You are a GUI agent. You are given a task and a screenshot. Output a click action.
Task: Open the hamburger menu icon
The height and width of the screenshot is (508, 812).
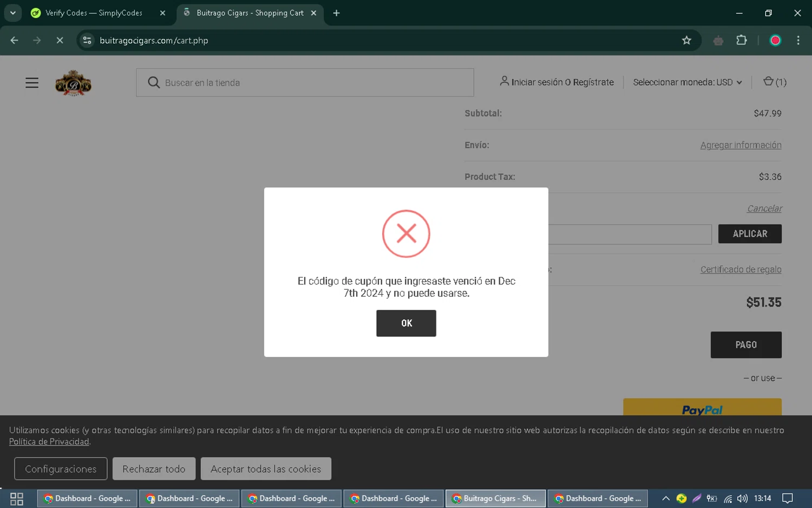tap(32, 83)
